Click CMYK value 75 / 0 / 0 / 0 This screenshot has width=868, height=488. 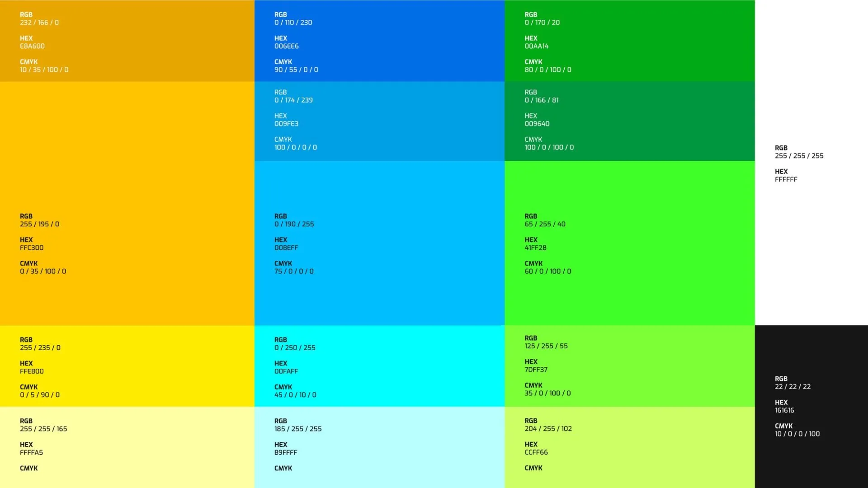294,272
